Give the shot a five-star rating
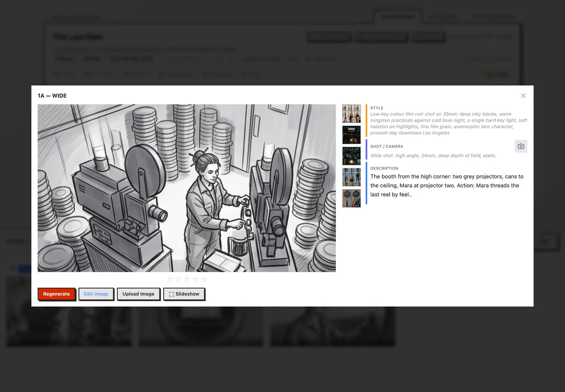This screenshot has height=392, width=565. (203, 279)
